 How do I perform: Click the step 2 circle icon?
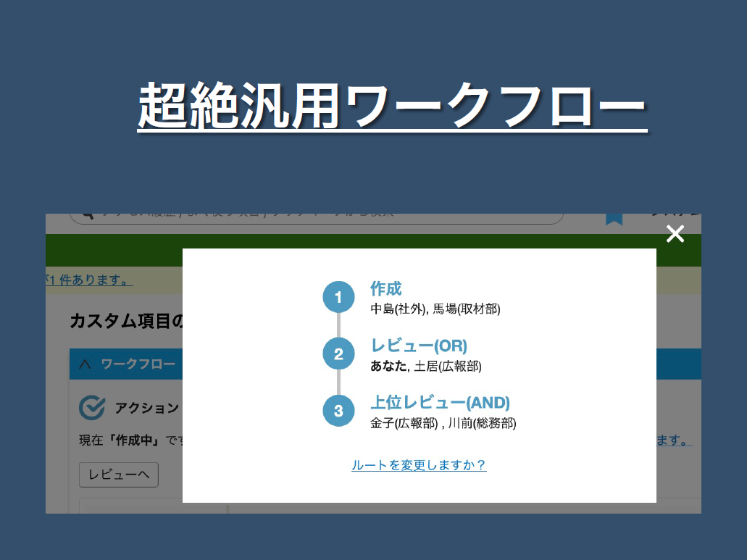pyautogui.click(x=338, y=354)
